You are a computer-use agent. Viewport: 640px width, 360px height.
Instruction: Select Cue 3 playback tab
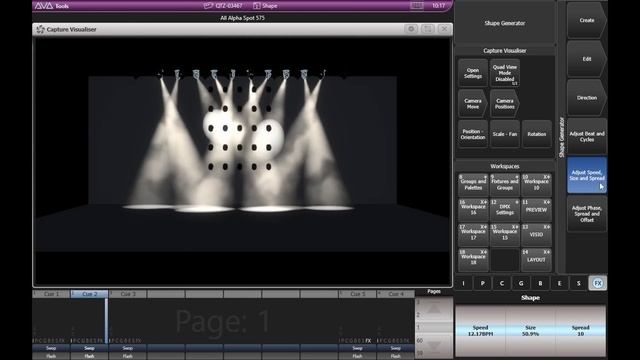tap(128, 294)
